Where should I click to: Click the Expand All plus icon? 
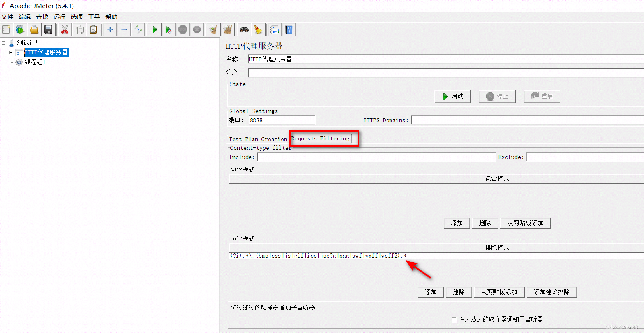pyautogui.click(x=110, y=29)
